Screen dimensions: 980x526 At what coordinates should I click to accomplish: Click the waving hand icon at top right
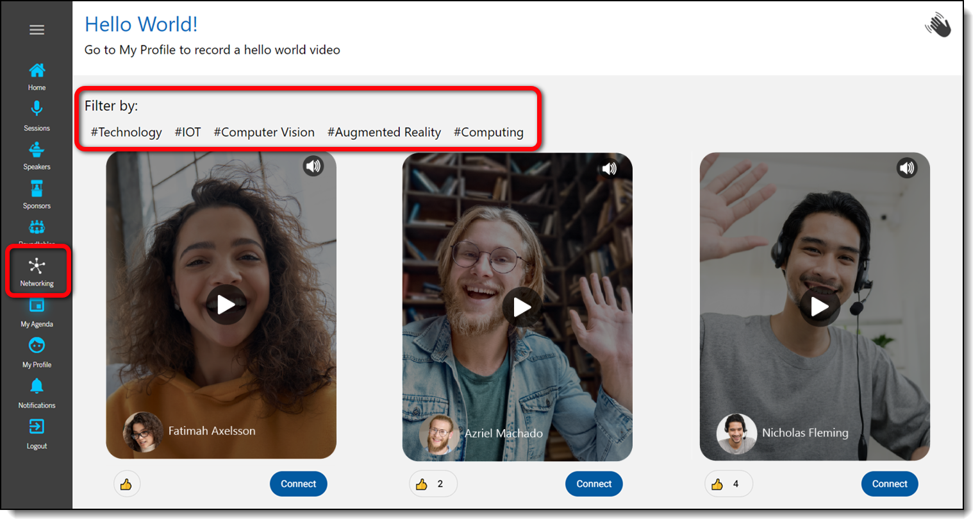coord(938,26)
